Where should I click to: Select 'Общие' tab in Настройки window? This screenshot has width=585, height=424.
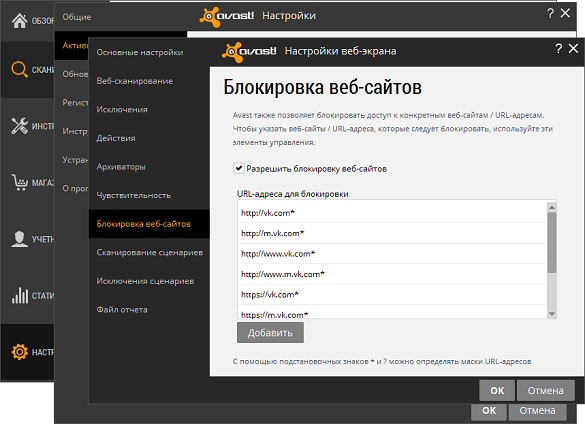point(77,17)
